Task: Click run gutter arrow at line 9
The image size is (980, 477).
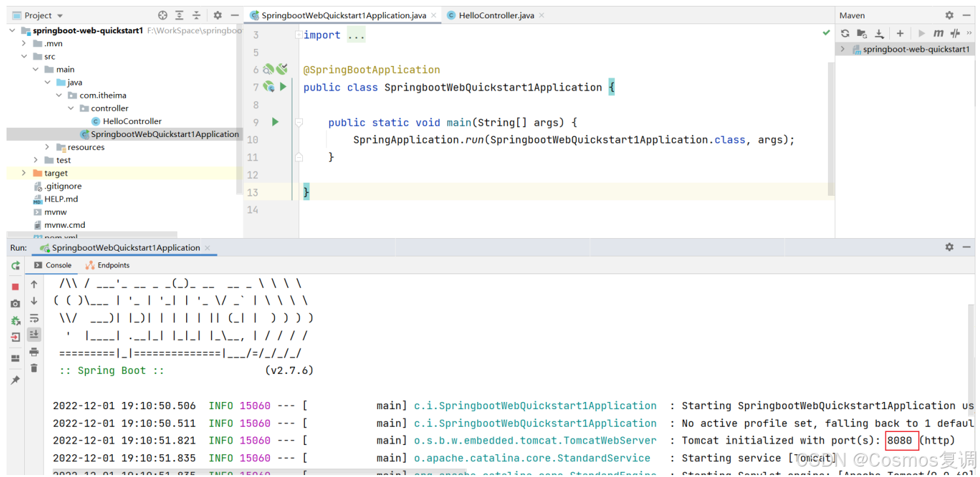Action: click(276, 122)
